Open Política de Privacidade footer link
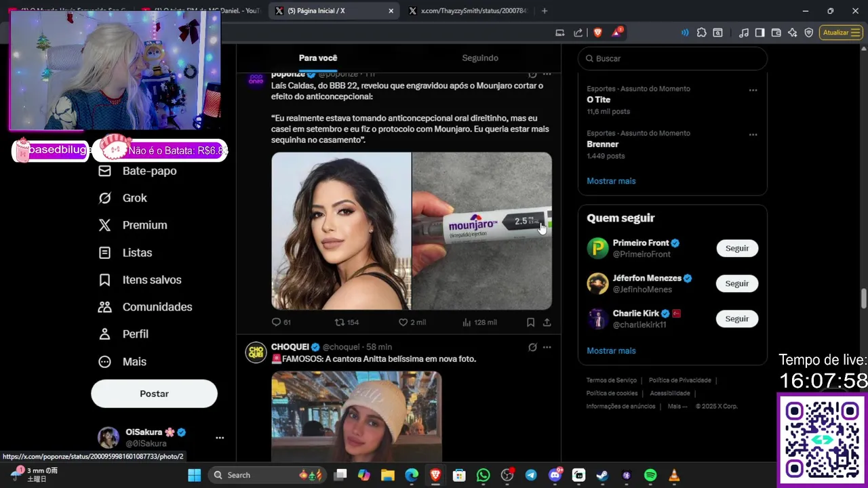 (x=679, y=380)
